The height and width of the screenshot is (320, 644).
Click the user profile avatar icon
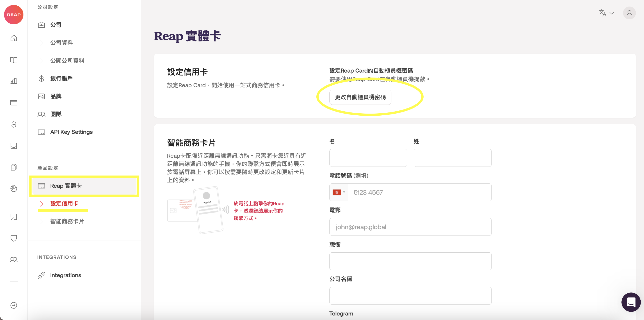pyautogui.click(x=629, y=13)
